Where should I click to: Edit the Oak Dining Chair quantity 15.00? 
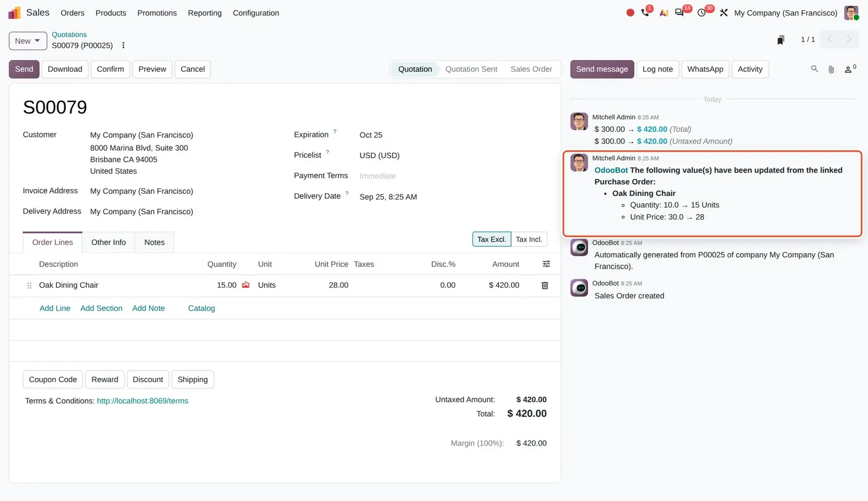(x=227, y=286)
